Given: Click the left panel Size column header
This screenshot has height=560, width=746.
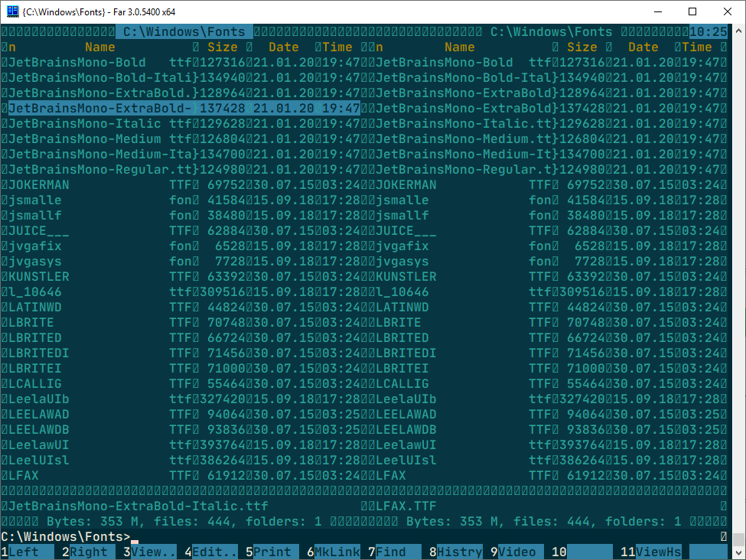Looking at the screenshot, I should point(222,47).
